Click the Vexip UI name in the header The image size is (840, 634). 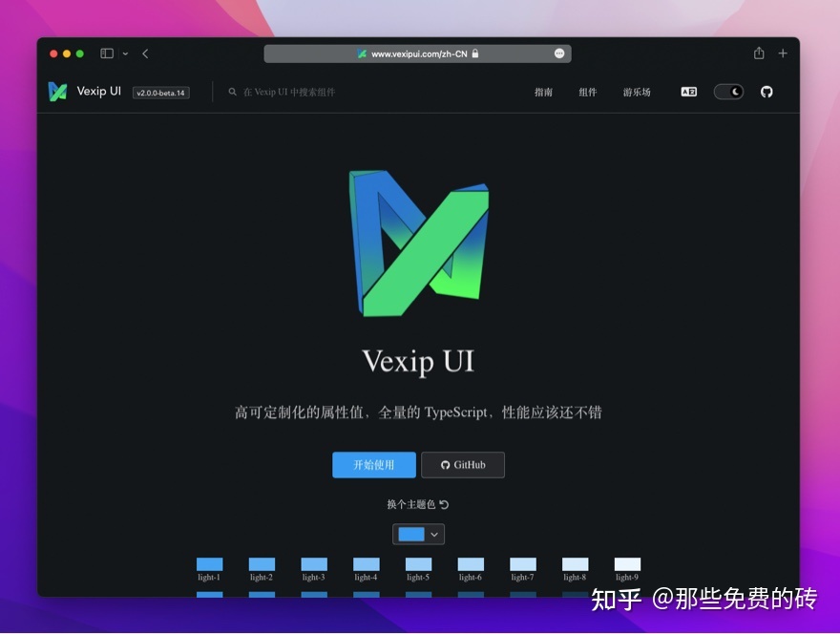click(99, 92)
